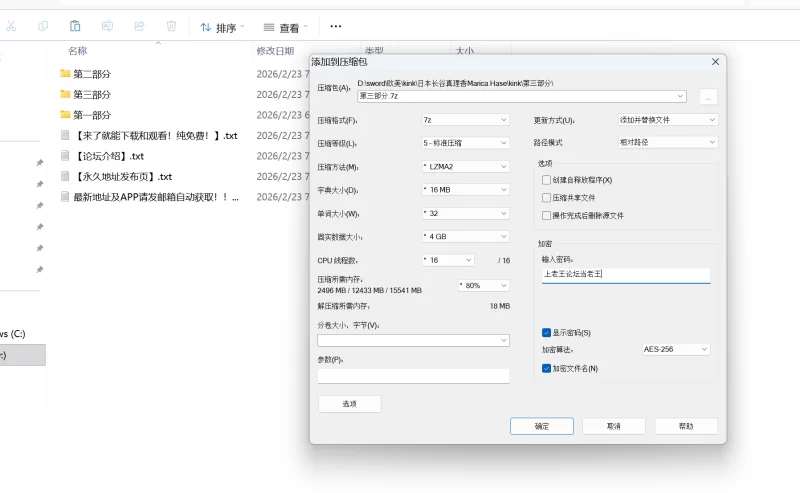The height and width of the screenshot is (493, 800).
Task: Open 【论坛介绍】.txt file in the list
Action: (x=108, y=156)
